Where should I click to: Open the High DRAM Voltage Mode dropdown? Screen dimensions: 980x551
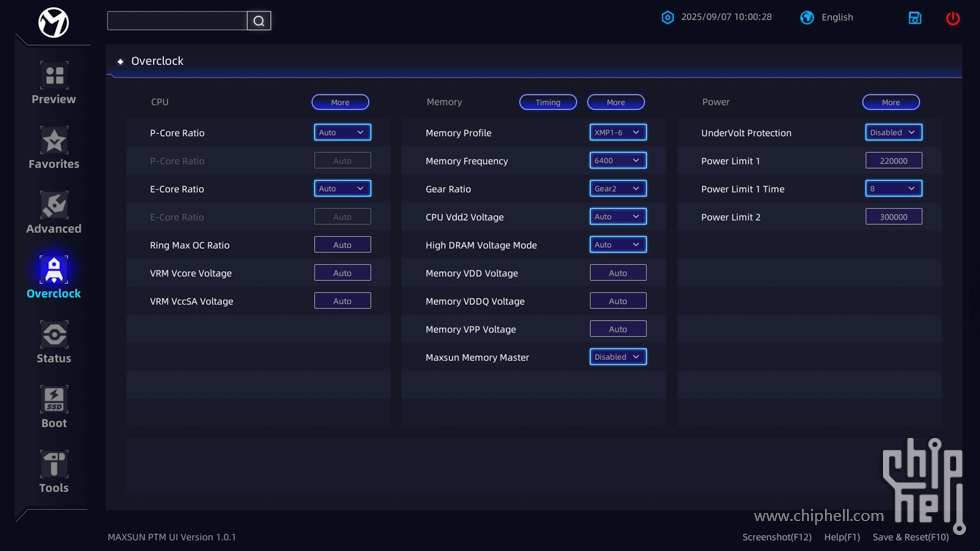point(618,245)
